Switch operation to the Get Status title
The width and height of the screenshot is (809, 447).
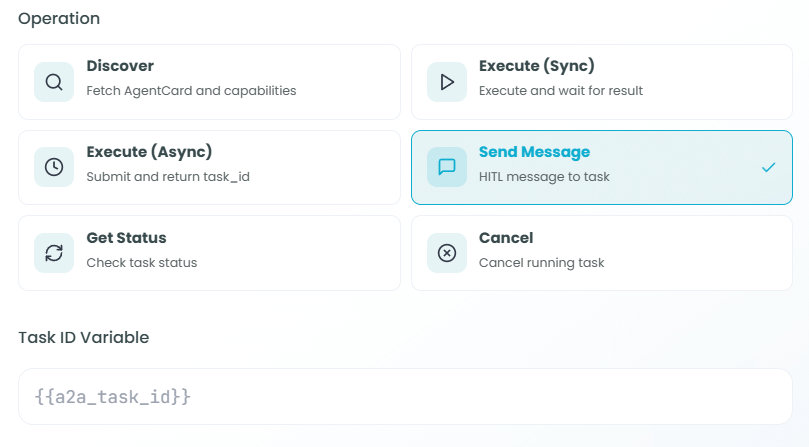tap(126, 238)
